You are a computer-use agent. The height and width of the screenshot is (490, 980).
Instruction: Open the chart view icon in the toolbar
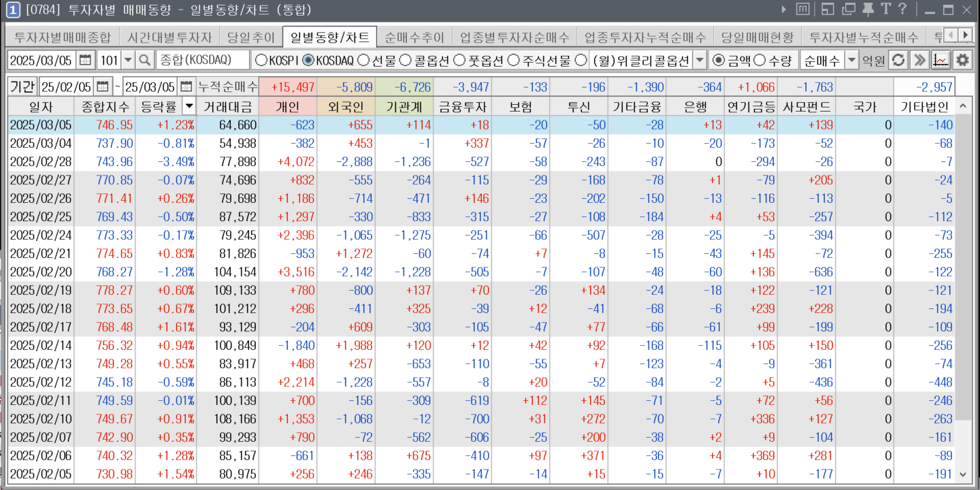click(941, 60)
